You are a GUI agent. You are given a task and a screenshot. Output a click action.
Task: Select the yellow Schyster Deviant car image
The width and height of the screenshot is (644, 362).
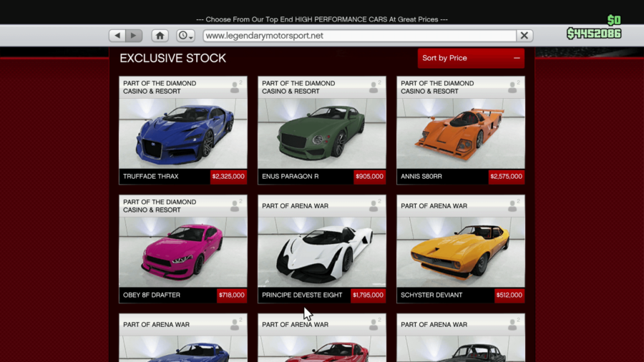(461, 252)
